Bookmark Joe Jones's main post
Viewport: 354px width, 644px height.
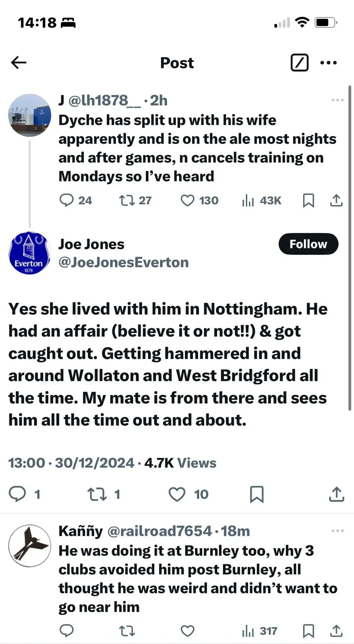[x=257, y=494]
